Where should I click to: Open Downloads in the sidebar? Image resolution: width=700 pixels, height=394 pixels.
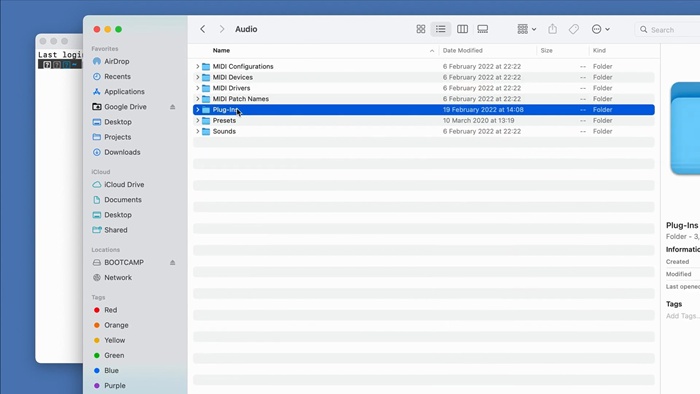tap(122, 152)
